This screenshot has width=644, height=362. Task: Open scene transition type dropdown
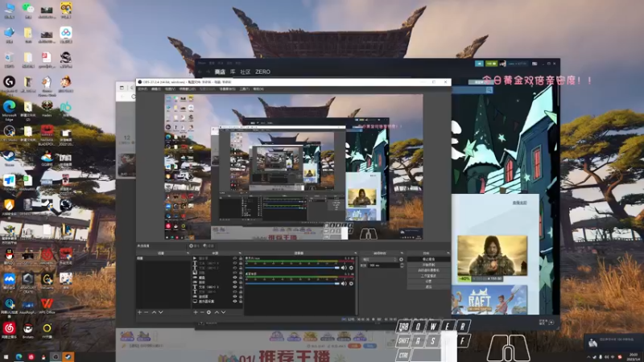[380, 259]
